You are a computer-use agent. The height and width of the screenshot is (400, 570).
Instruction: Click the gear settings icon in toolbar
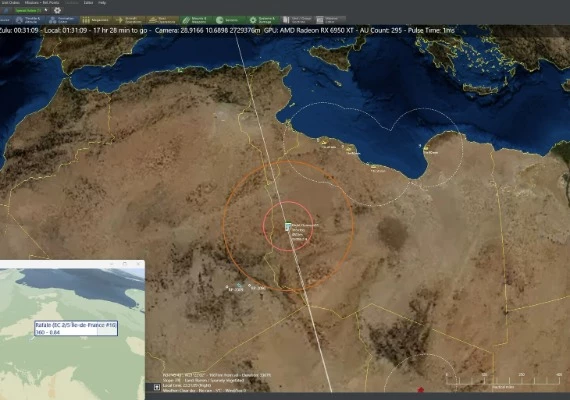[x=57, y=11]
